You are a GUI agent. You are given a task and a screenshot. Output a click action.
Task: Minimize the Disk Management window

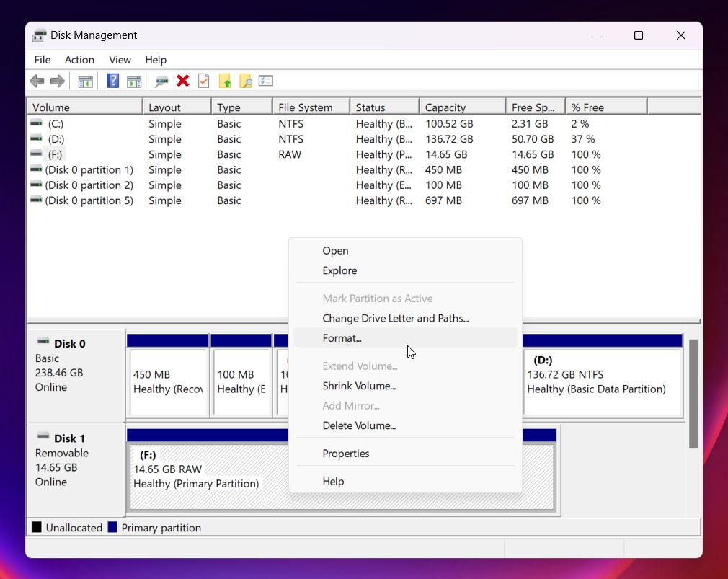pos(597,35)
